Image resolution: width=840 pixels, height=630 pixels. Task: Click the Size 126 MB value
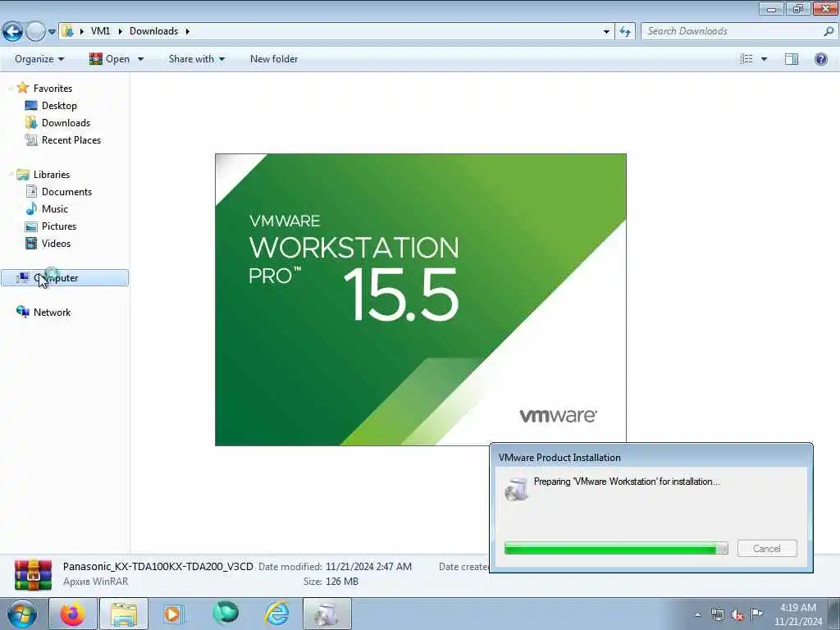(x=342, y=582)
